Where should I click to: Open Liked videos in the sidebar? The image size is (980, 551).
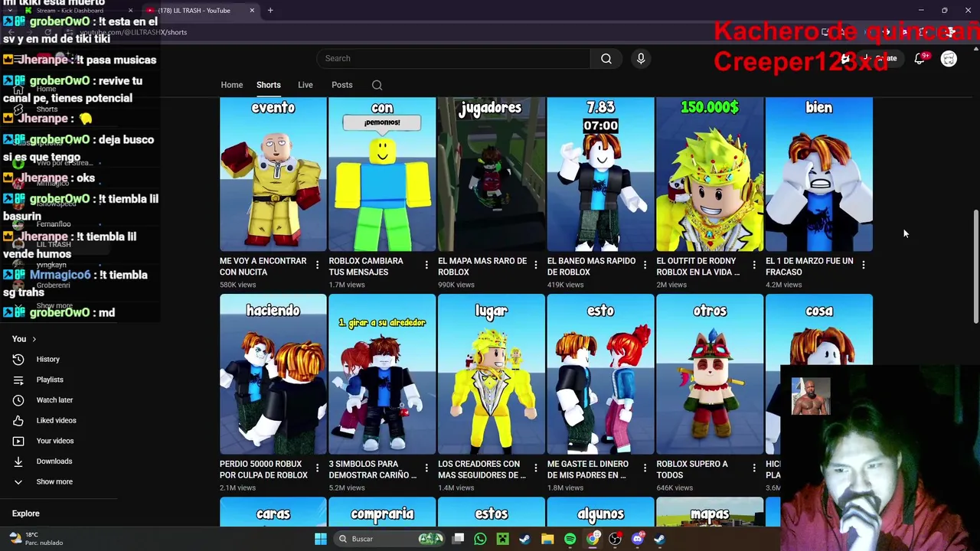pyautogui.click(x=56, y=420)
